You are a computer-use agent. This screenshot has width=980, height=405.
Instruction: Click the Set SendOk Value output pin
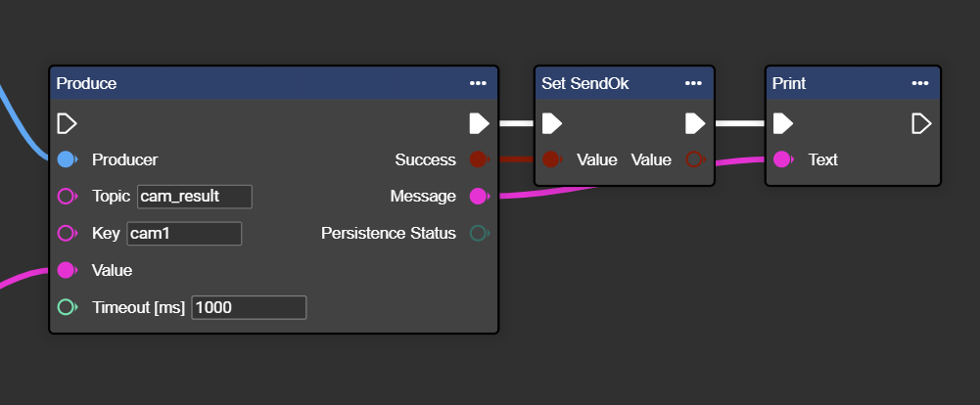(x=694, y=159)
